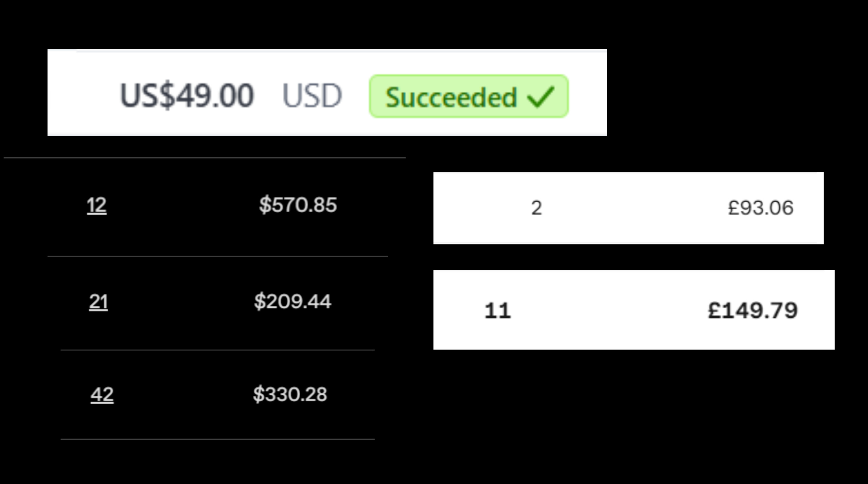The width and height of the screenshot is (868, 484).
Task: Select the row containing £93.06
Action: (628, 208)
